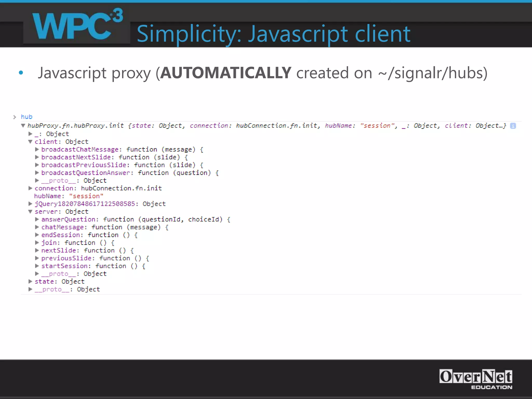This screenshot has height=399, width=532.
Task: Click the console prompt chevron before hub
Action: click(x=15, y=117)
